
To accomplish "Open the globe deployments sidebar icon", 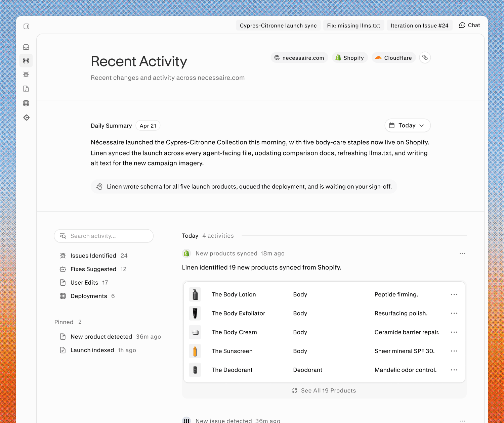I will [26, 103].
